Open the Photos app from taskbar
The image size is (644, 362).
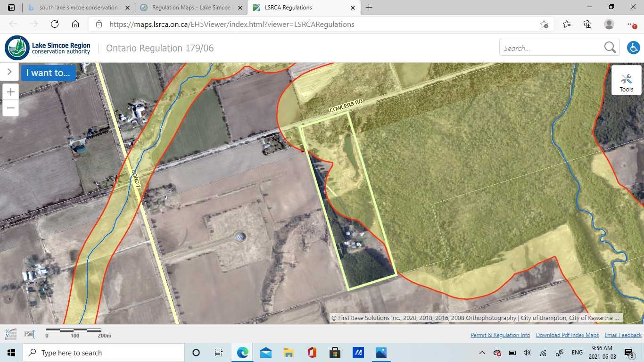tap(381, 353)
